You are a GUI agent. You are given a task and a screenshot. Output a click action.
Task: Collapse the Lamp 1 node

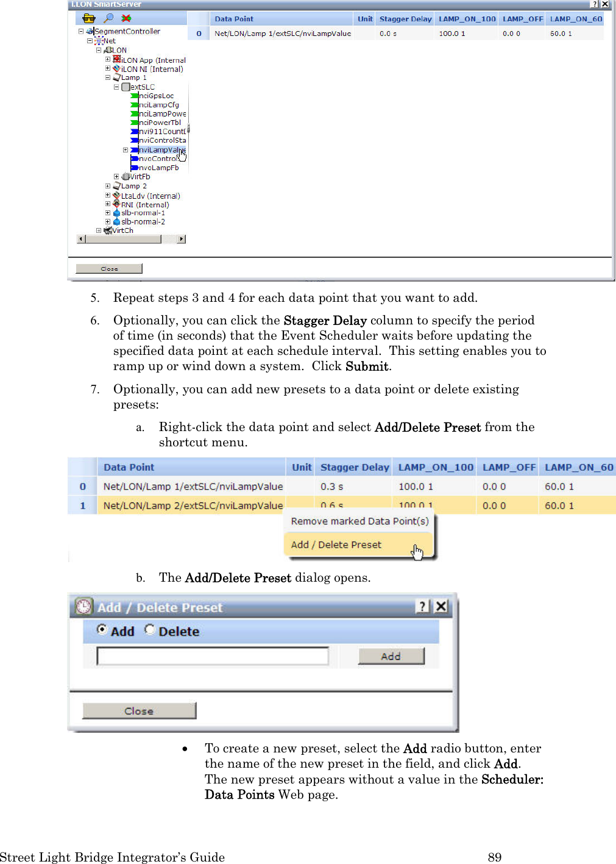tap(108, 77)
